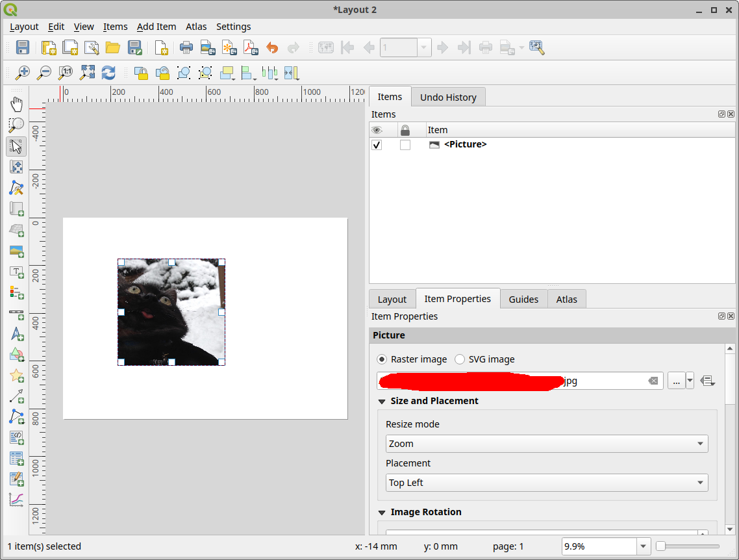Export the layout as PDF

click(251, 47)
